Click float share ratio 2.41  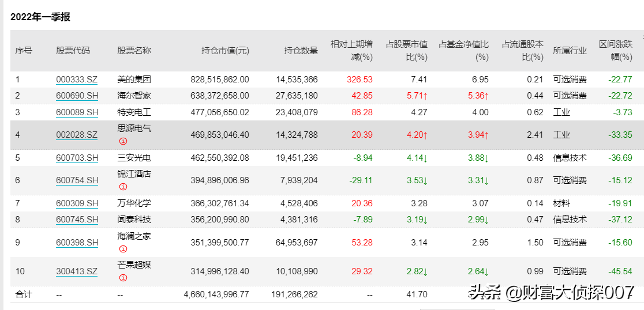[535, 135]
